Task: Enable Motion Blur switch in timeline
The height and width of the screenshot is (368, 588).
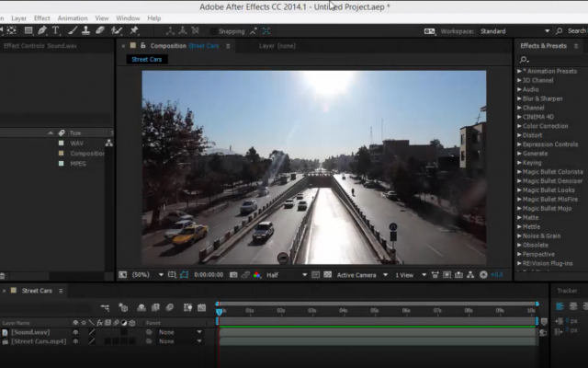Action: [x=169, y=308]
